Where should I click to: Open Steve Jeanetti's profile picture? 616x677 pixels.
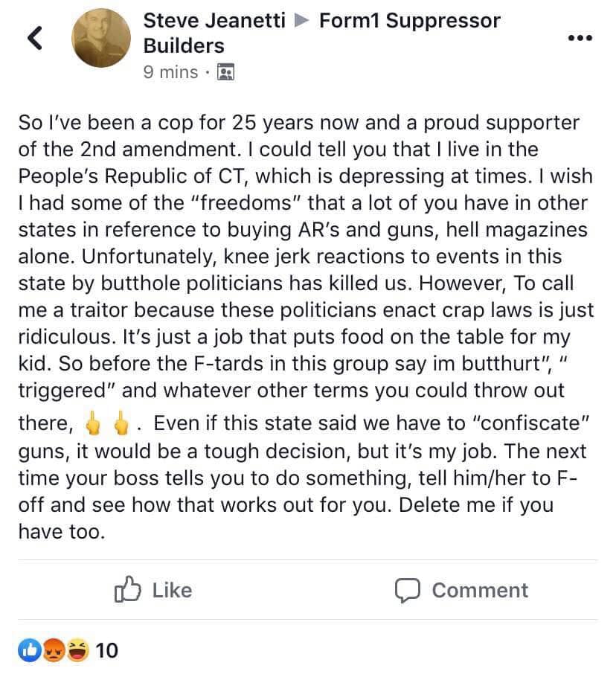pos(102,38)
